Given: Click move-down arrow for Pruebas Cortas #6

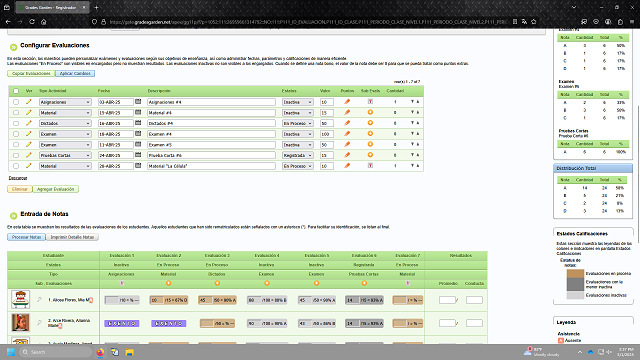Looking at the screenshot, I should pyautogui.click(x=412, y=155).
